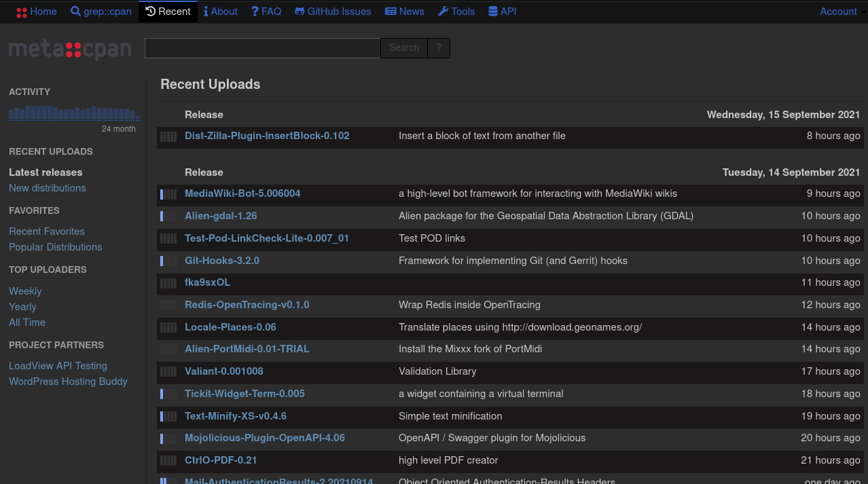Click river gauge icon for Mojolicious-Plugin-OpenAPI
The image size is (868, 484).
point(168,439)
